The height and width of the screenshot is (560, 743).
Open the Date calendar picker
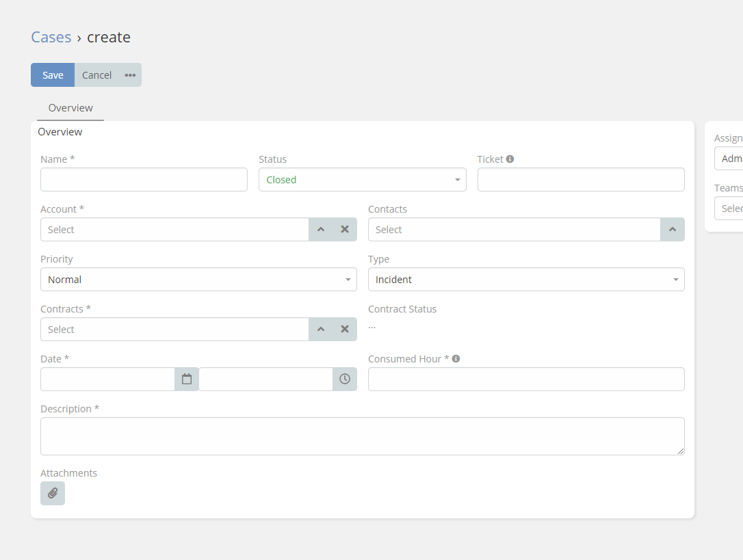[187, 379]
